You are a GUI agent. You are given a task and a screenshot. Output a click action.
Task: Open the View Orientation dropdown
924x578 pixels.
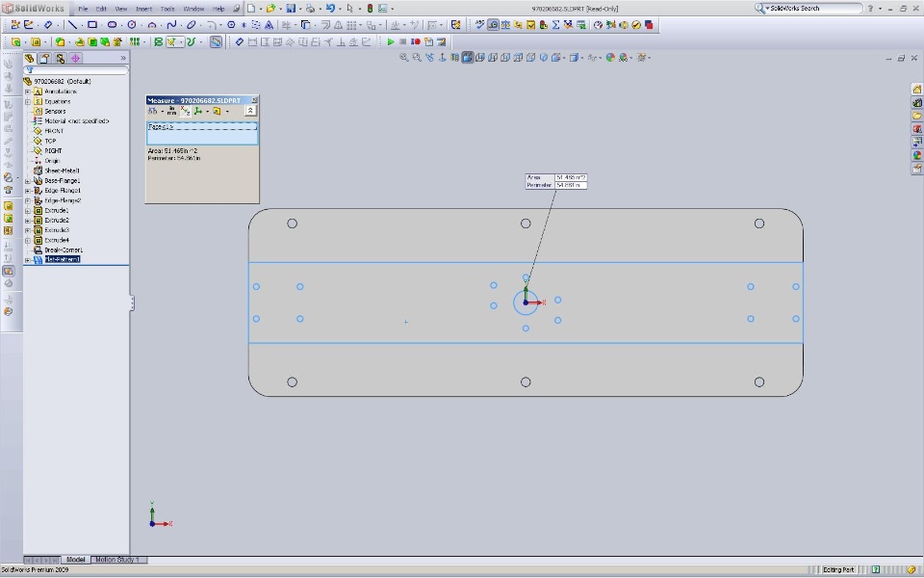point(557,57)
